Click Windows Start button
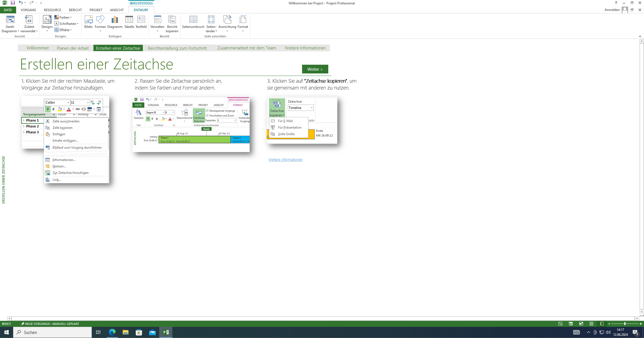 click(7, 332)
